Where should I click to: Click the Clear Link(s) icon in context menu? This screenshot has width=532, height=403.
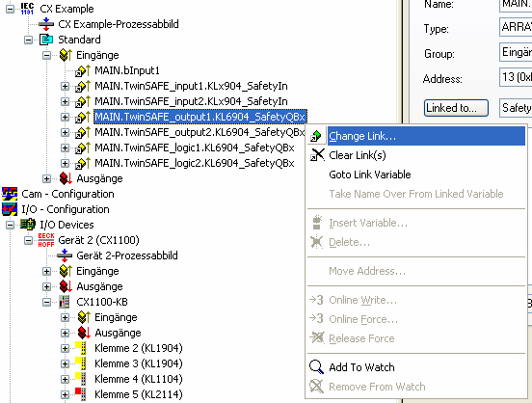coord(317,155)
